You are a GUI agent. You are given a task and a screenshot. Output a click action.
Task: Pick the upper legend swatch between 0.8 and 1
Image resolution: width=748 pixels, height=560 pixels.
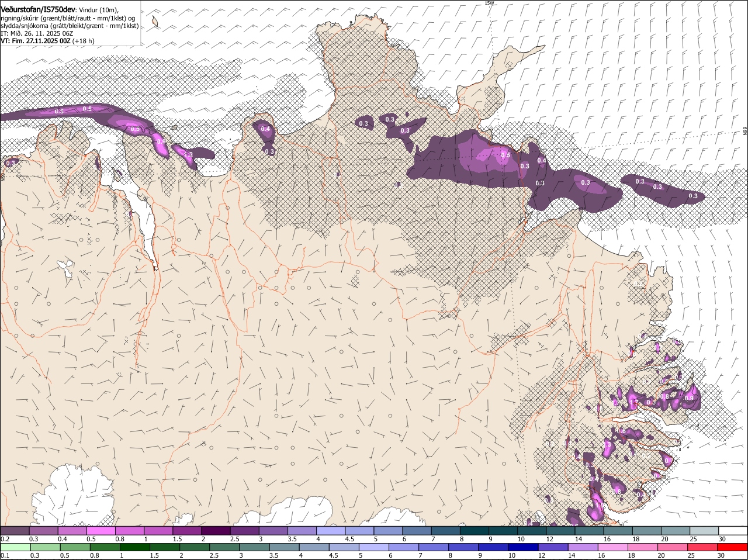(130, 530)
